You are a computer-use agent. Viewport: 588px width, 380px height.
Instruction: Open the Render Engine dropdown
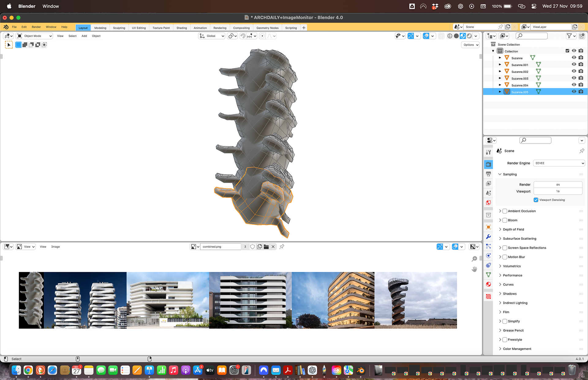tap(559, 163)
